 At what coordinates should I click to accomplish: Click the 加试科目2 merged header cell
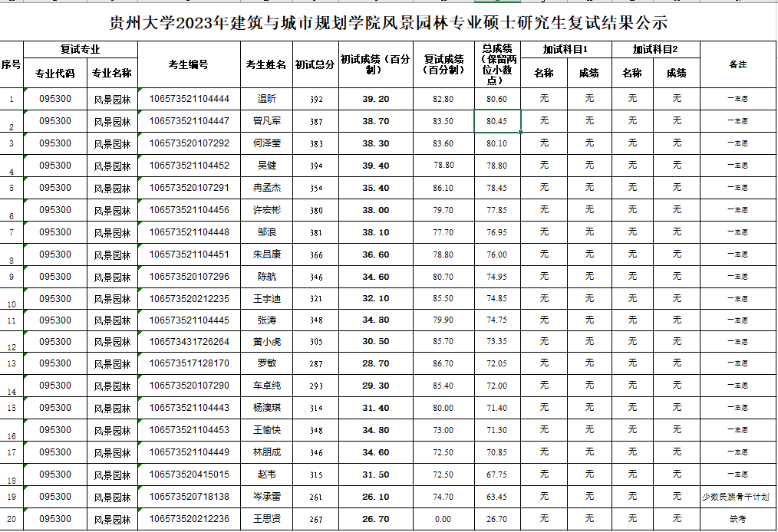655,50
